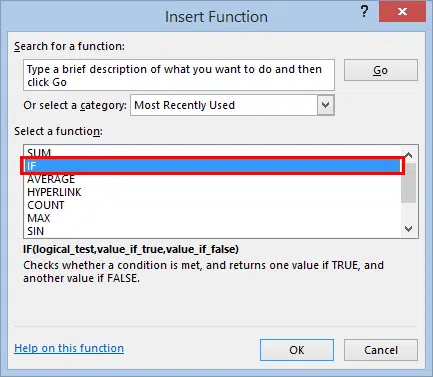Open the Help on this function link
Screen dimensions: 433x377
pyautogui.click(x=69, y=348)
